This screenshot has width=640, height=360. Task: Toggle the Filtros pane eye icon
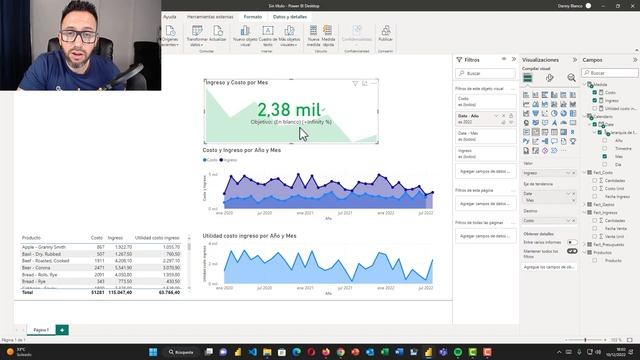click(504, 59)
